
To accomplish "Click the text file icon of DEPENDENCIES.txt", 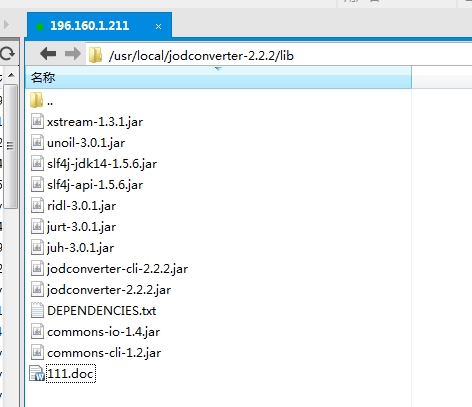I will [x=37, y=310].
